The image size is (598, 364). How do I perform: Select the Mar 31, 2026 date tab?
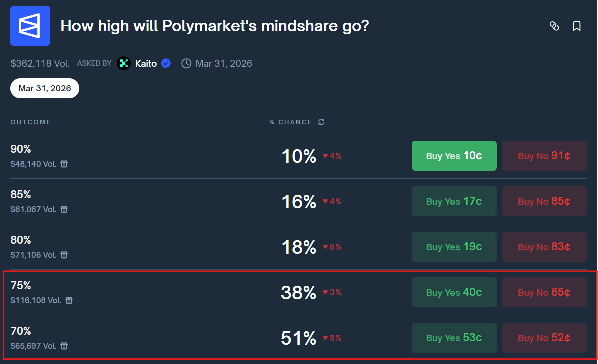click(44, 88)
